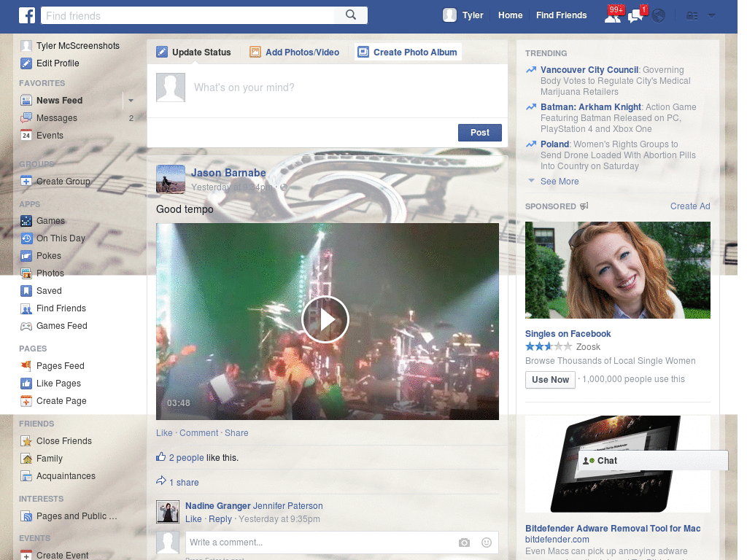Open privacy shortcuts lock icon
This screenshot has width=747, height=560.
[692, 16]
